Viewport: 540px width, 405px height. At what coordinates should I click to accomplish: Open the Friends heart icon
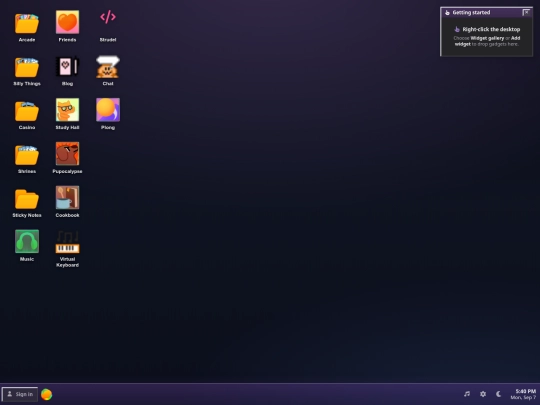[x=68, y=22]
